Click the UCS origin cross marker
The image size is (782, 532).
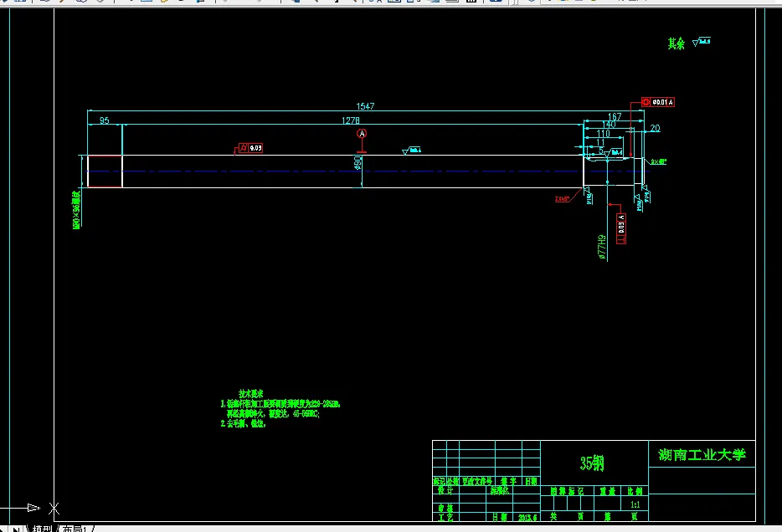54,508
